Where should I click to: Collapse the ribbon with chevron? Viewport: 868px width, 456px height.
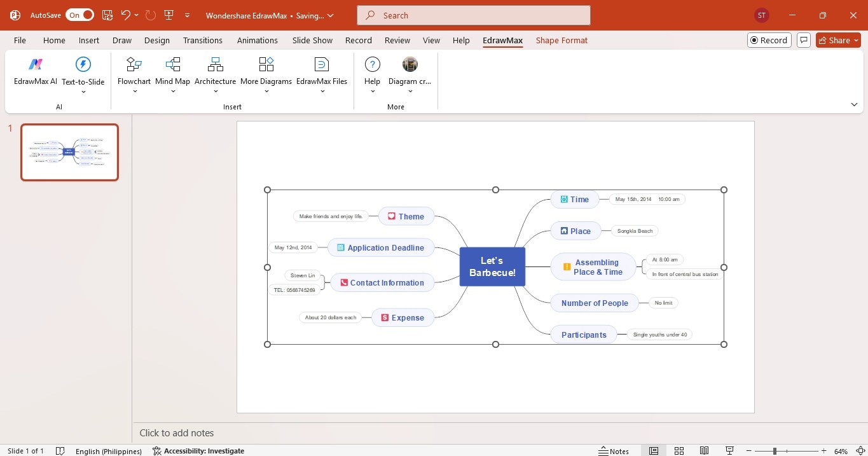[x=854, y=104]
